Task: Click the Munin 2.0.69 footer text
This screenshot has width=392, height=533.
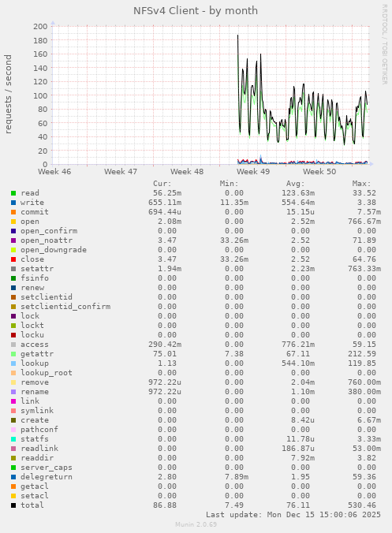Action: (x=196, y=524)
